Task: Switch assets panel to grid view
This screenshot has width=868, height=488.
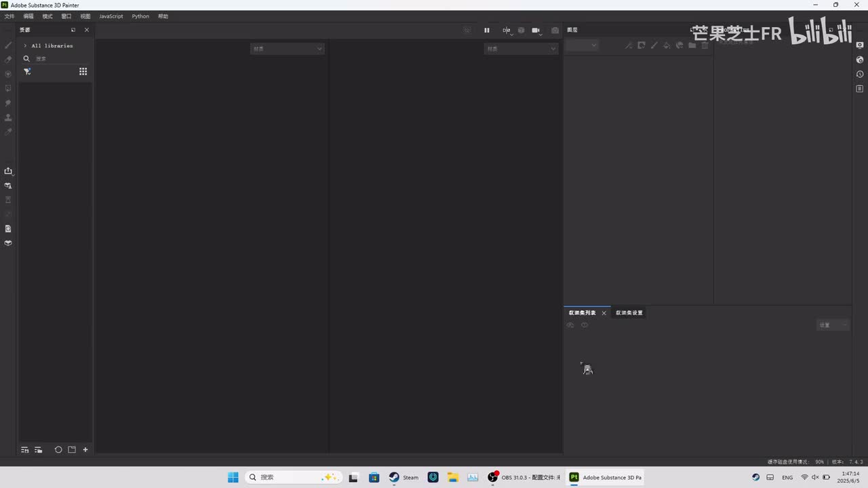Action: pos(83,71)
